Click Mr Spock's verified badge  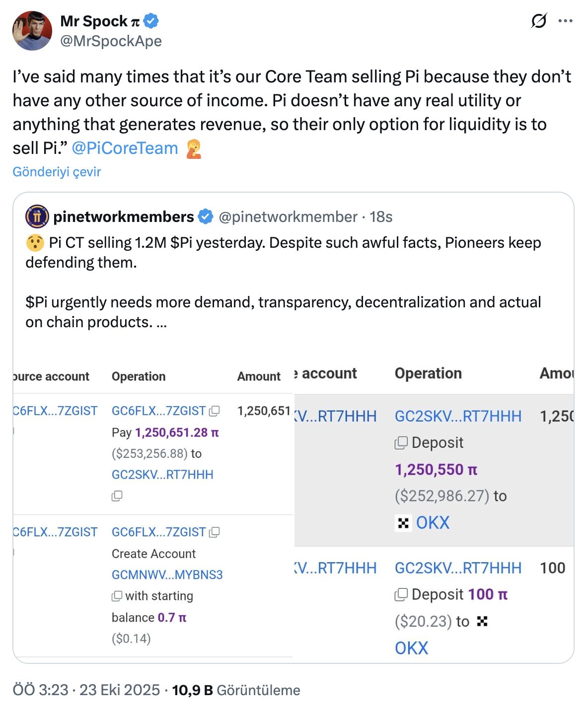click(x=151, y=21)
